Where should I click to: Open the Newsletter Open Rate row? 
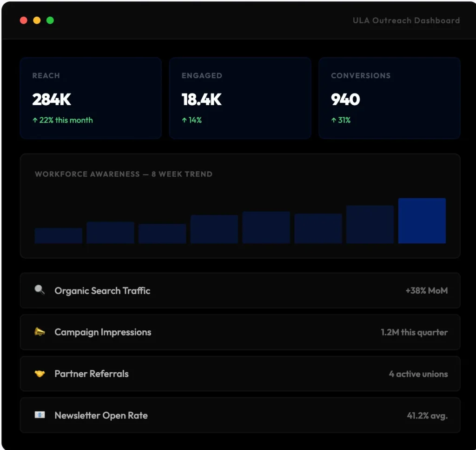[240, 415]
